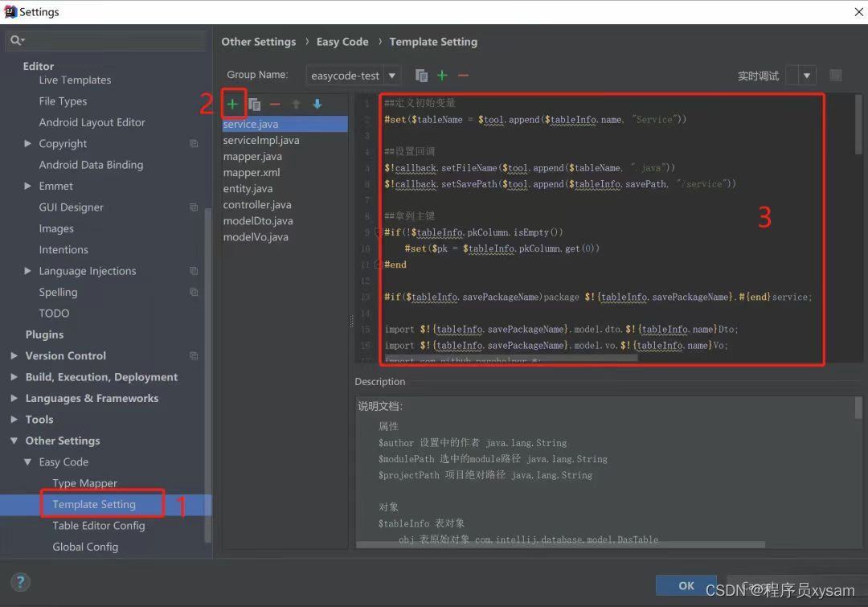Image resolution: width=868 pixels, height=607 pixels.
Task: Open the easycode-test group dropdown
Action: click(x=391, y=75)
